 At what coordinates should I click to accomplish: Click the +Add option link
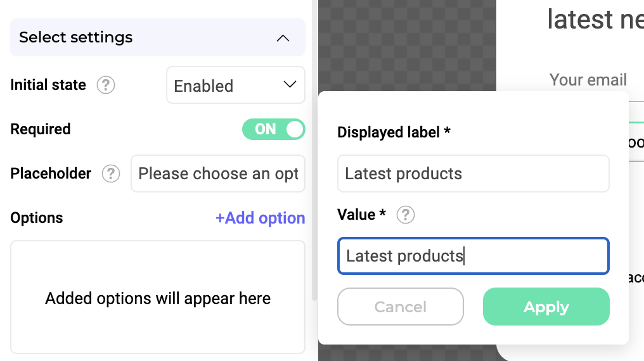tap(260, 218)
